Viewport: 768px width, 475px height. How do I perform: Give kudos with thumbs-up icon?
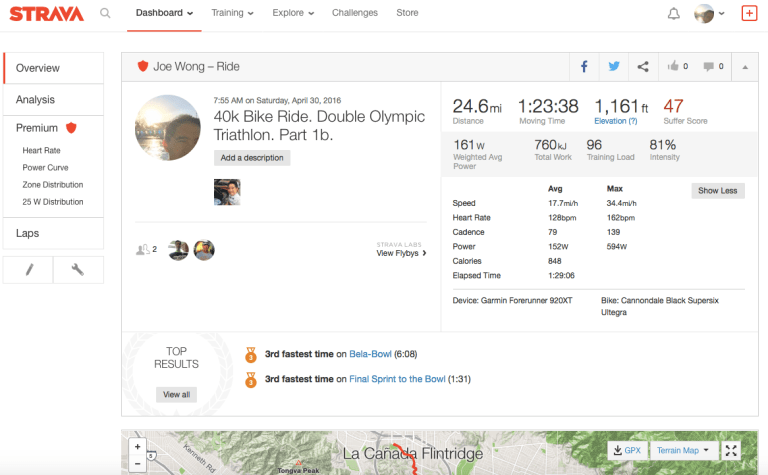coord(677,67)
